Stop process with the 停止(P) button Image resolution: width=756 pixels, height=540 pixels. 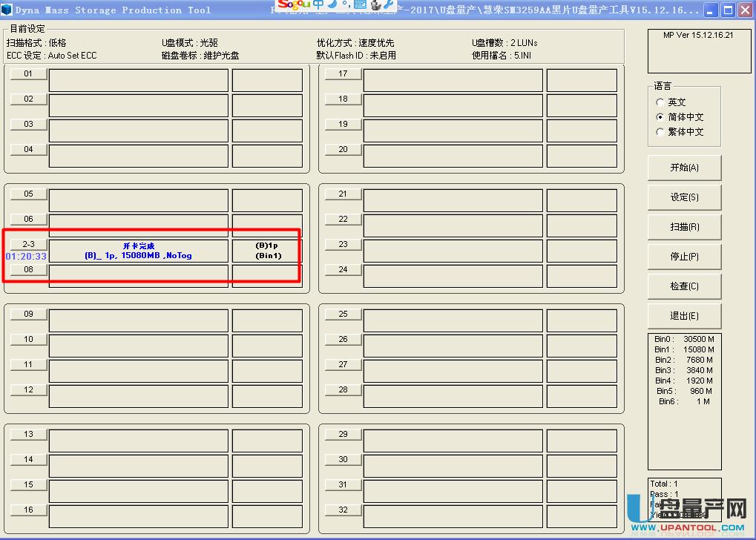[683, 256]
